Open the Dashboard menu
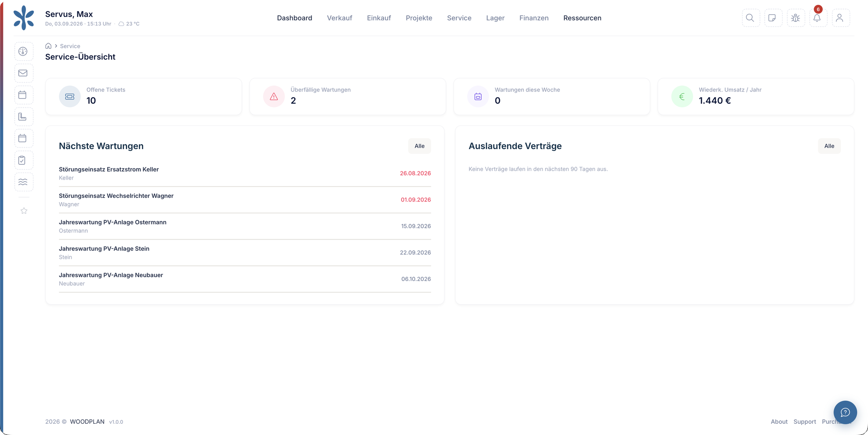 coord(295,18)
